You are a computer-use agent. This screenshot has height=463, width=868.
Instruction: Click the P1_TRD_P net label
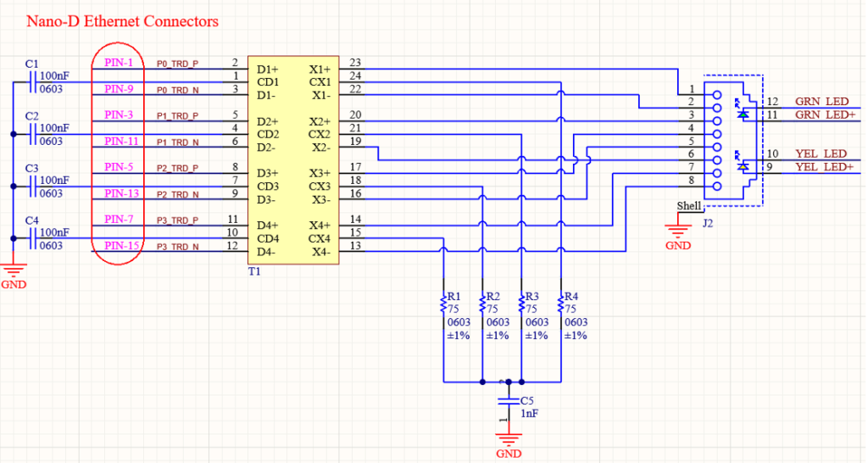(x=177, y=115)
